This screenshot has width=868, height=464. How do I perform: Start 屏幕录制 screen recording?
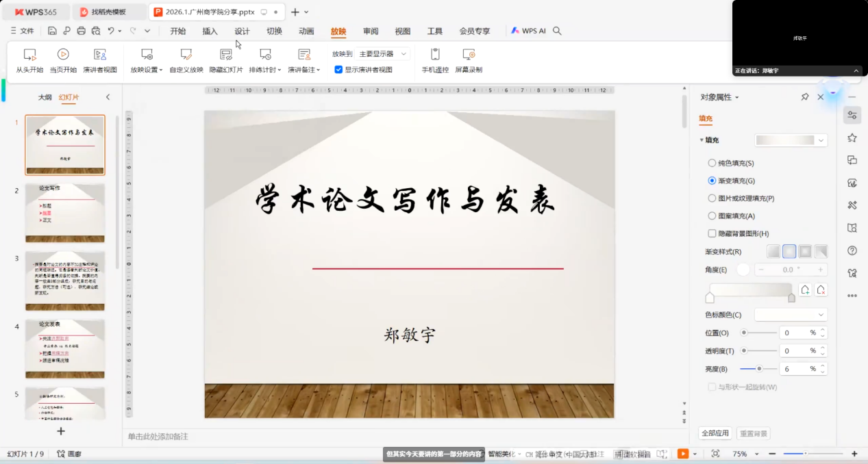click(469, 55)
